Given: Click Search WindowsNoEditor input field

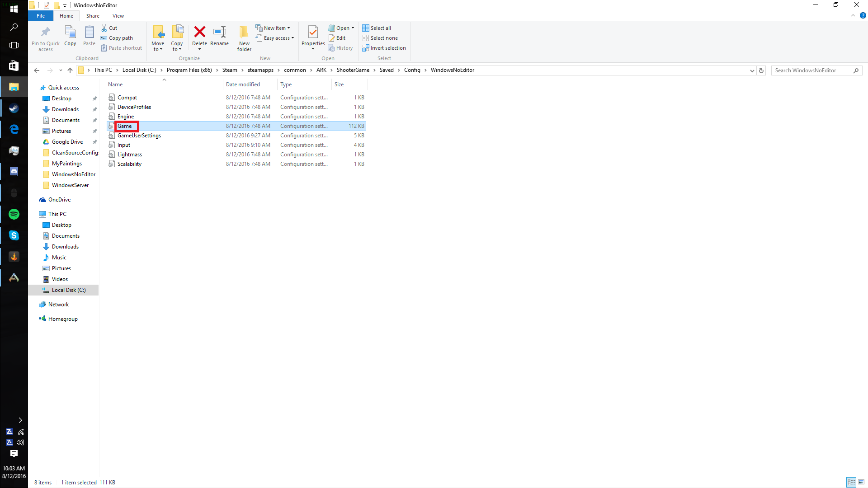Looking at the screenshot, I should (x=811, y=70).
